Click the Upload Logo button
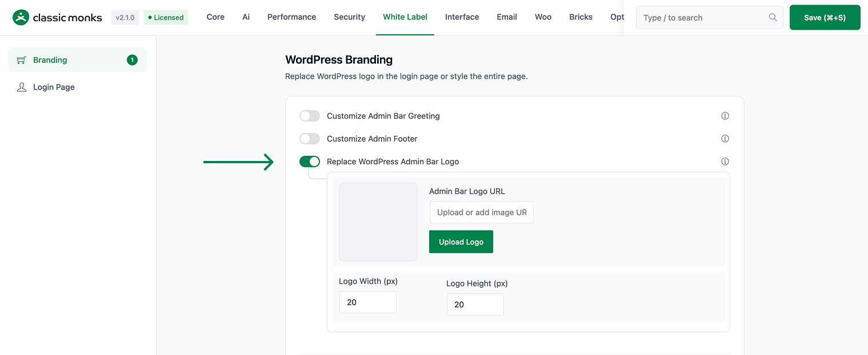Viewport: 868px width, 355px height. pos(461,242)
